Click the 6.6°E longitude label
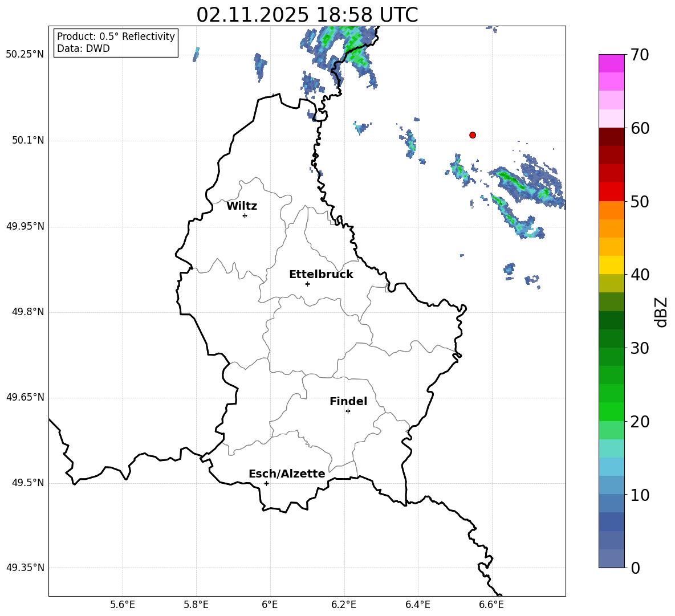 (x=491, y=605)
